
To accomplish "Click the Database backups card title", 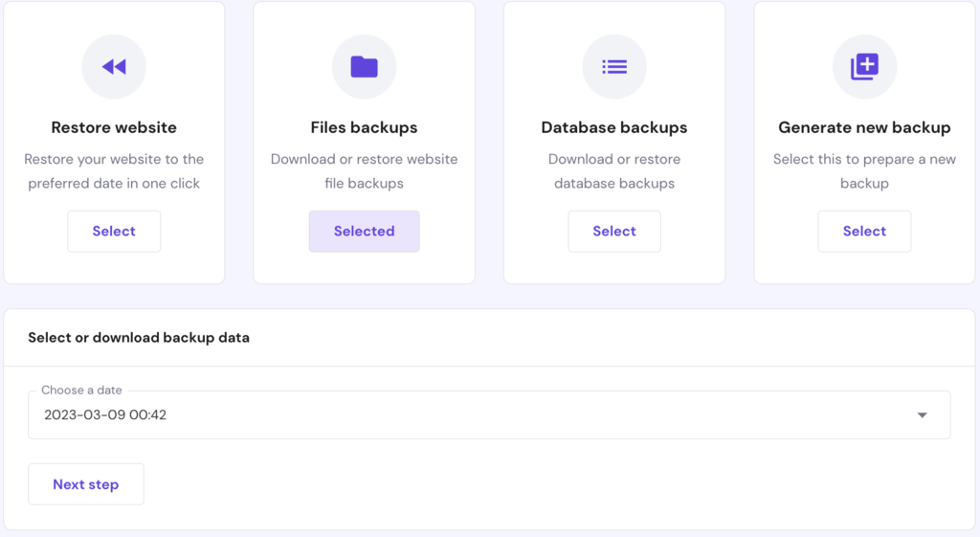I will 614,127.
